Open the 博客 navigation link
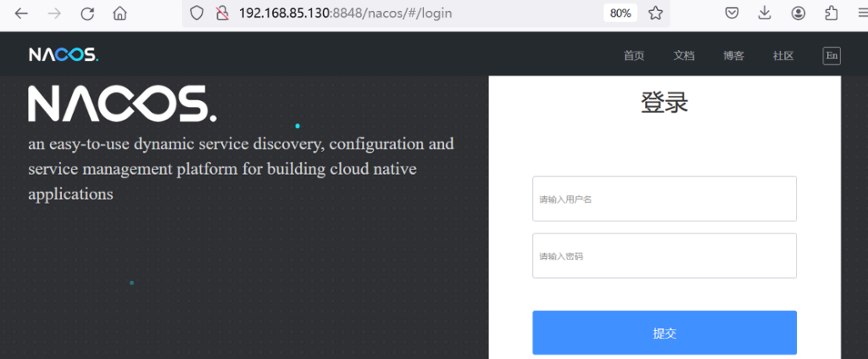This screenshot has width=868, height=359. 733,55
